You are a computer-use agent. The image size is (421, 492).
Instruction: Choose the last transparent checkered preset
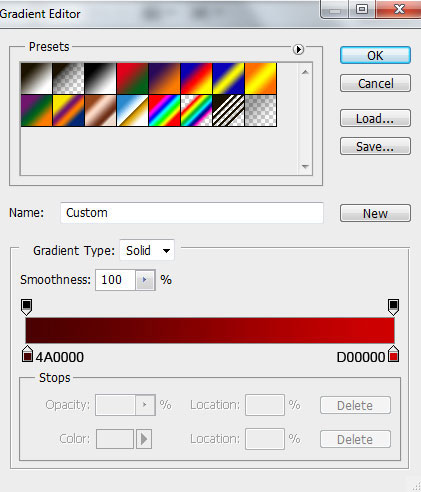point(260,110)
